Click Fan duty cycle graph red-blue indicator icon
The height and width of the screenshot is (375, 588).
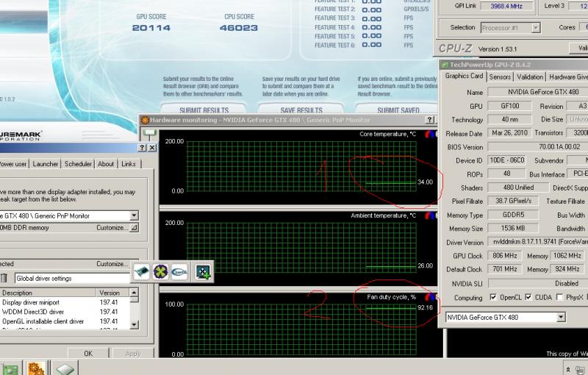pos(430,297)
